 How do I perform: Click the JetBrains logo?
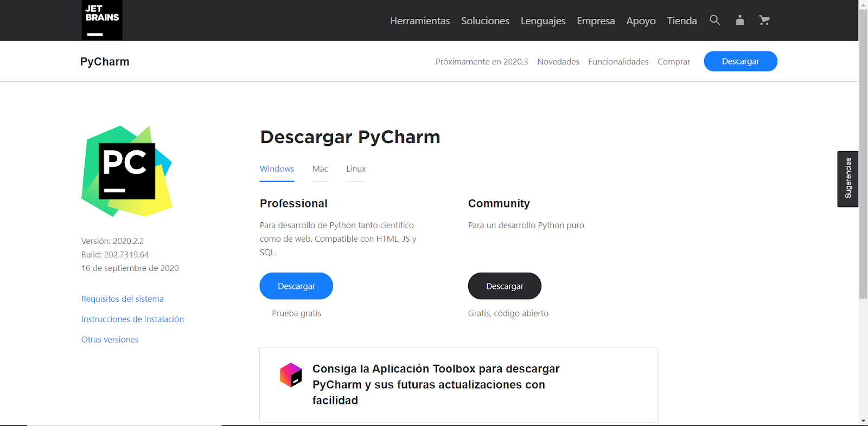point(102,20)
